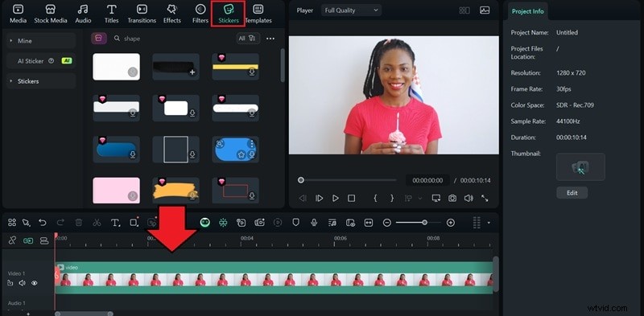The image size is (644, 316).
Task: Step back one frame in player
Action: coord(303,199)
